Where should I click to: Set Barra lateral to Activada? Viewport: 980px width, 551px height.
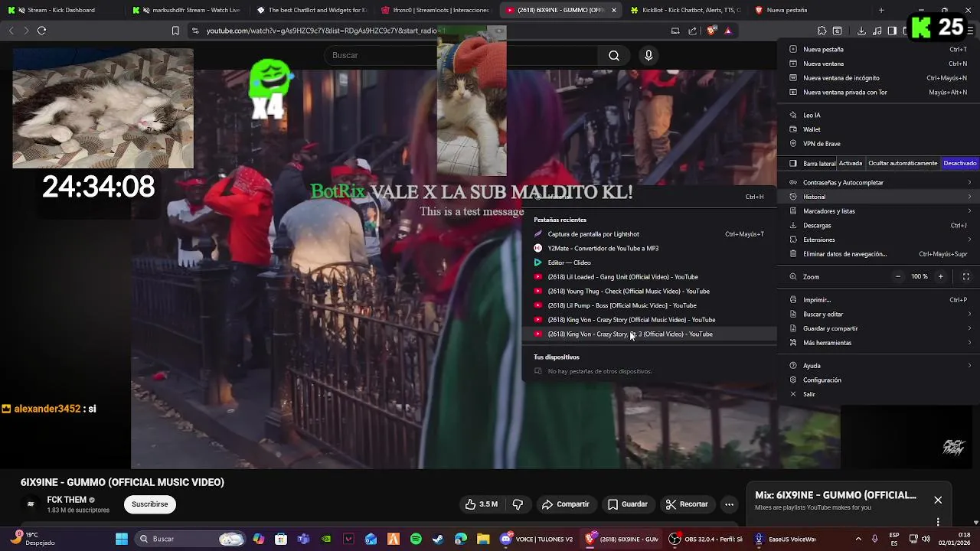tap(850, 163)
